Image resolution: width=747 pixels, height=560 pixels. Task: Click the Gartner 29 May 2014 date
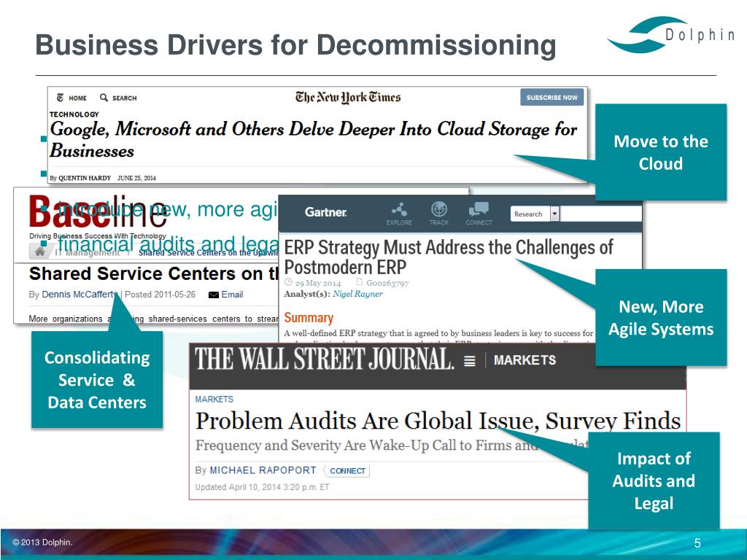318,284
